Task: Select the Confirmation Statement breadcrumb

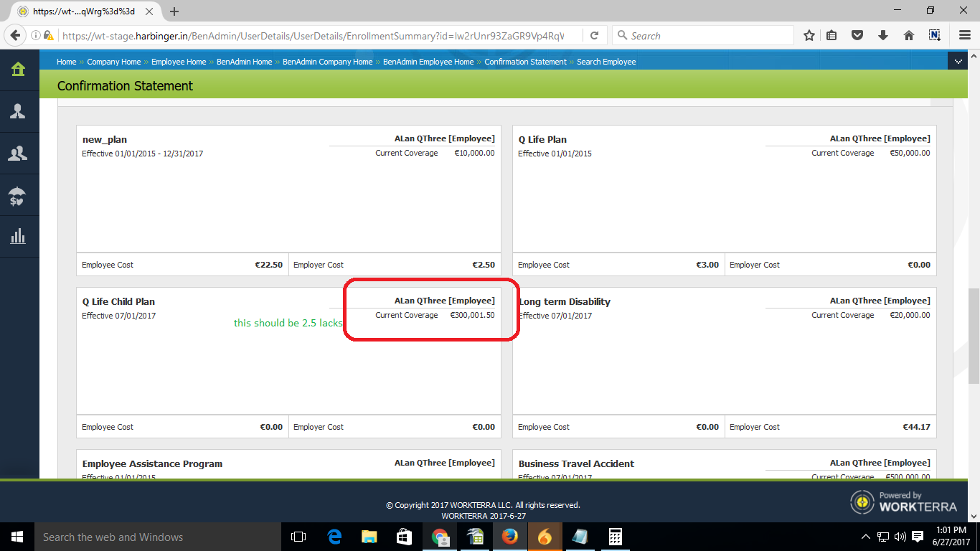Action: click(525, 62)
